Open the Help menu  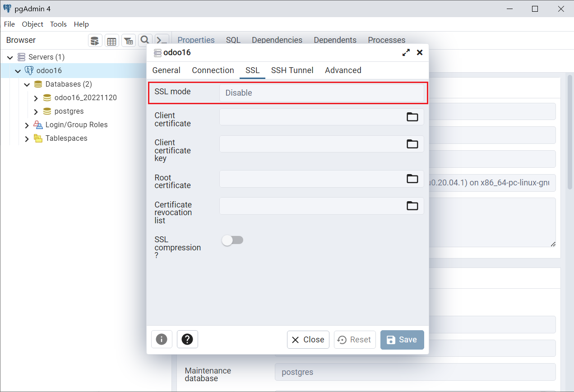(x=81, y=24)
